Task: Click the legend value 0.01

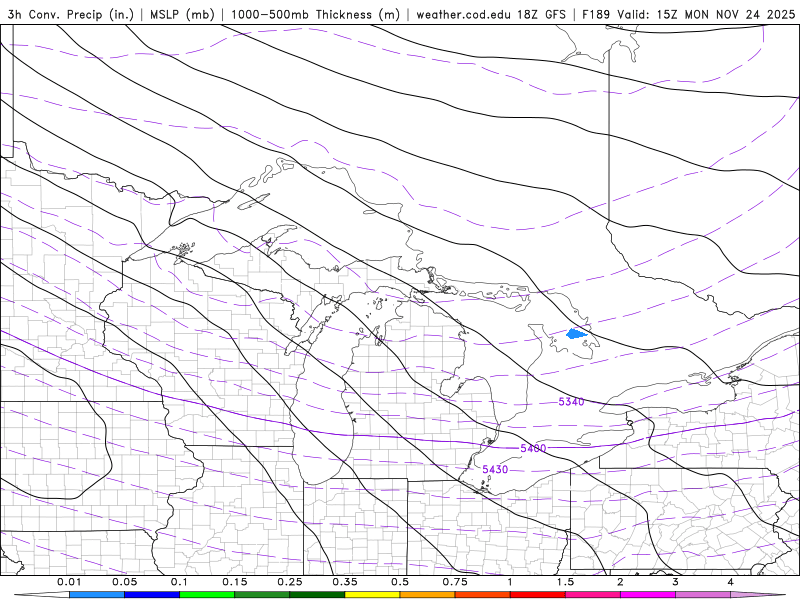Action: click(69, 582)
